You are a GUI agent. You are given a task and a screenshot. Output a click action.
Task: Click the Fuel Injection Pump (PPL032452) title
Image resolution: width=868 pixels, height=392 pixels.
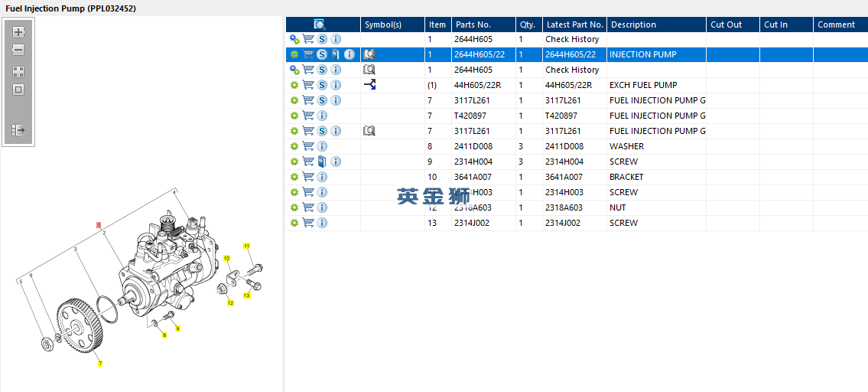pos(71,8)
